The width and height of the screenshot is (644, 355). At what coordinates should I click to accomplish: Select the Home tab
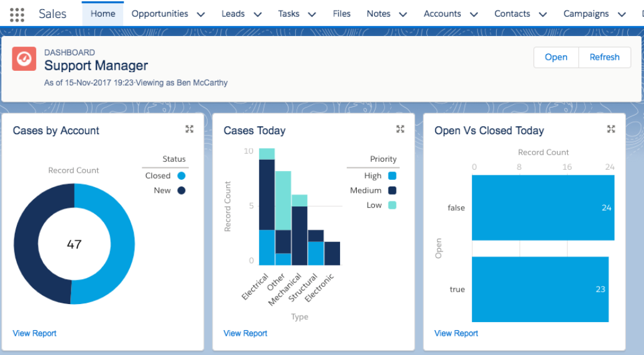tap(103, 14)
